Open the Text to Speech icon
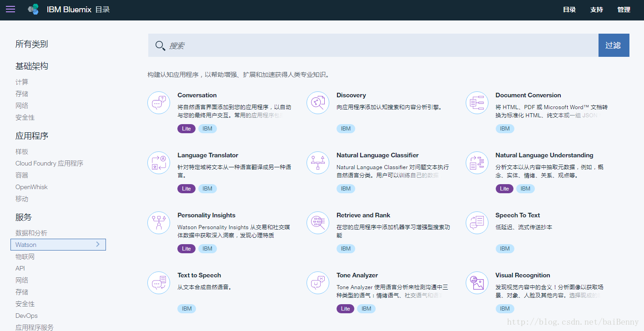This screenshot has width=644, height=331. click(159, 283)
